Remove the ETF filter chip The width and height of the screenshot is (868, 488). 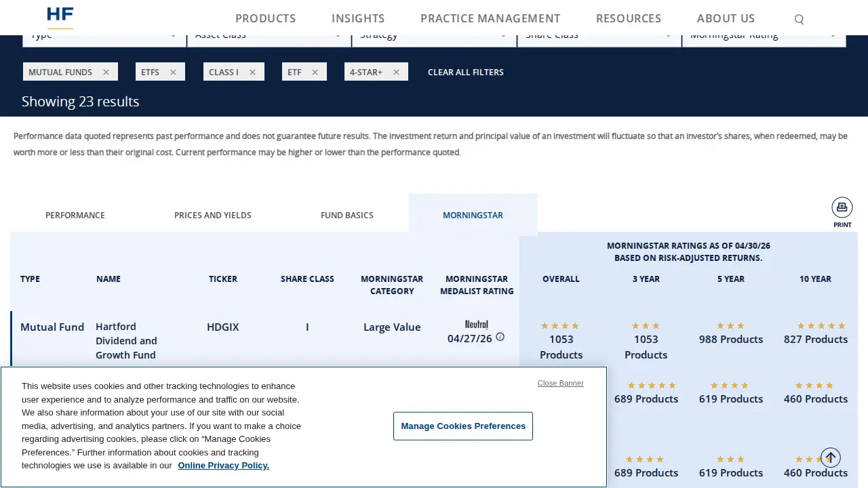tap(315, 72)
